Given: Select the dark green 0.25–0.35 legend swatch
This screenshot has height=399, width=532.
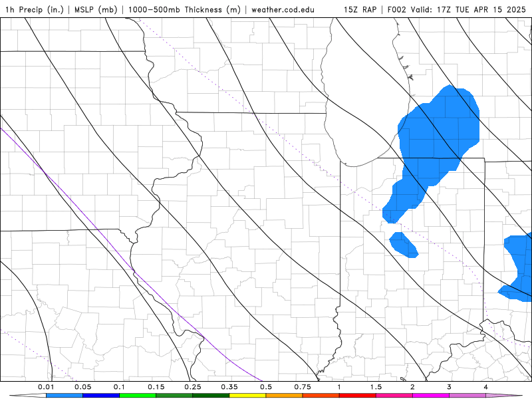Looking at the screenshot, I should (x=211, y=396).
